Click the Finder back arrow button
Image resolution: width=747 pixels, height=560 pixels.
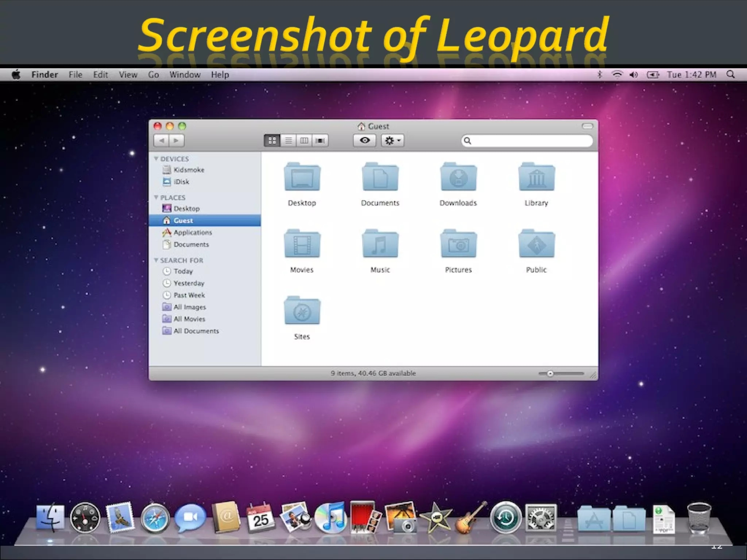[x=162, y=140]
